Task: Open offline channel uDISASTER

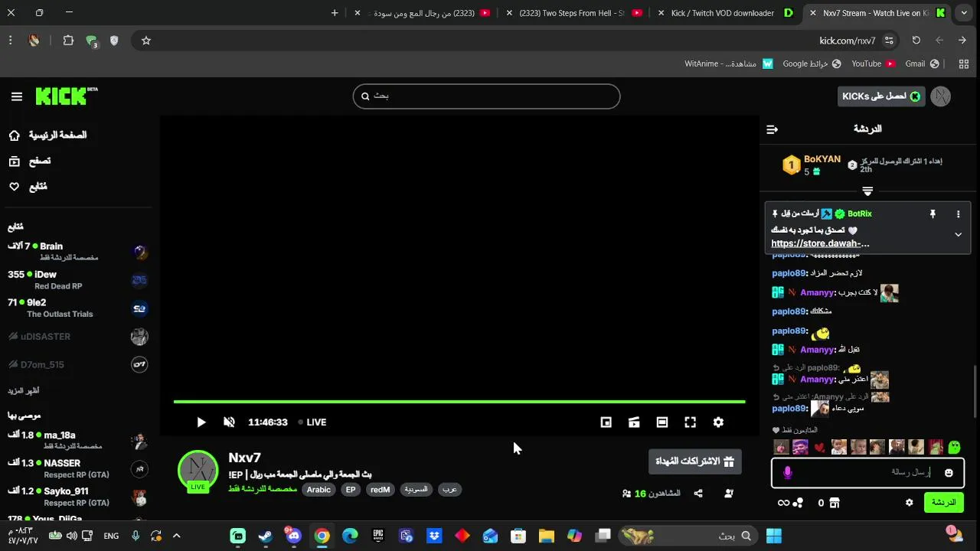Action: 77,337
